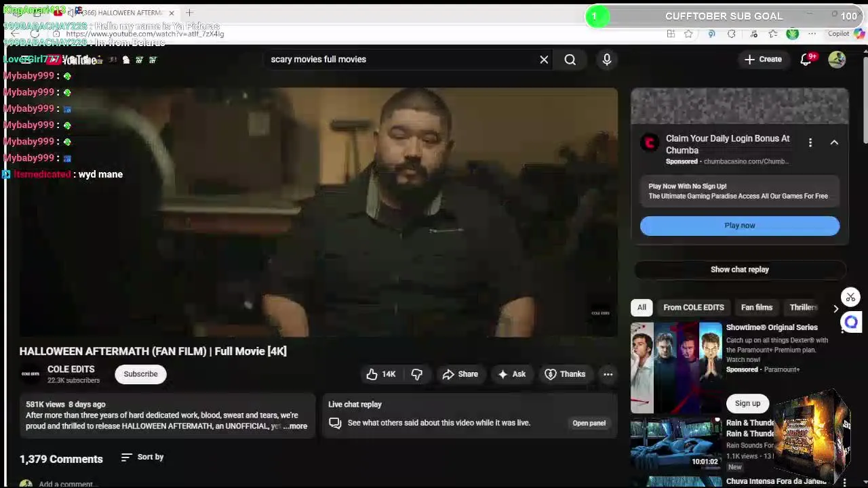Viewport: 868px width, 488px height.
Task: Collapse the Chumba ad with chevron
Action: click(x=834, y=142)
